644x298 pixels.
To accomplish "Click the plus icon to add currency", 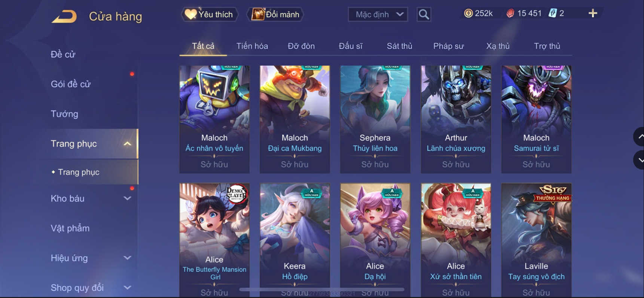I will [x=593, y=13].
